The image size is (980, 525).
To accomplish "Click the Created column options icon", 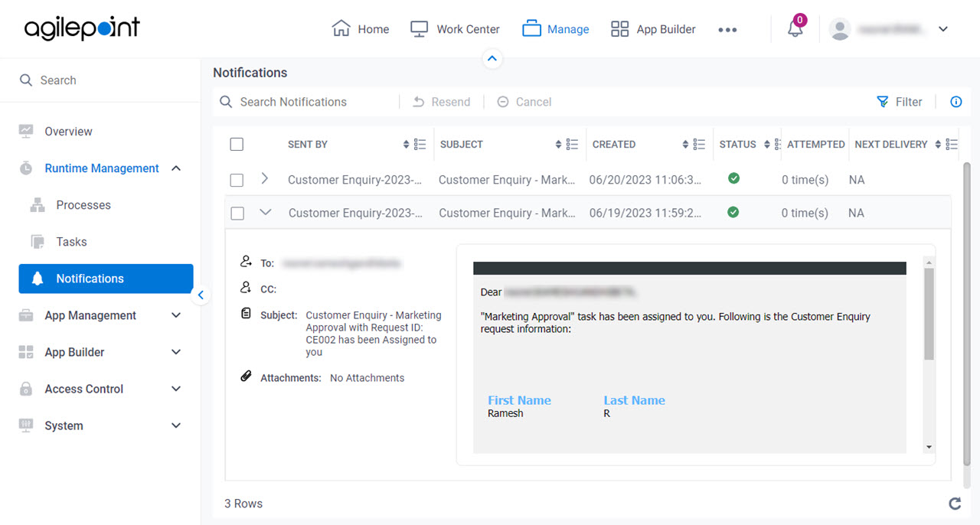I will click(699, 144).
